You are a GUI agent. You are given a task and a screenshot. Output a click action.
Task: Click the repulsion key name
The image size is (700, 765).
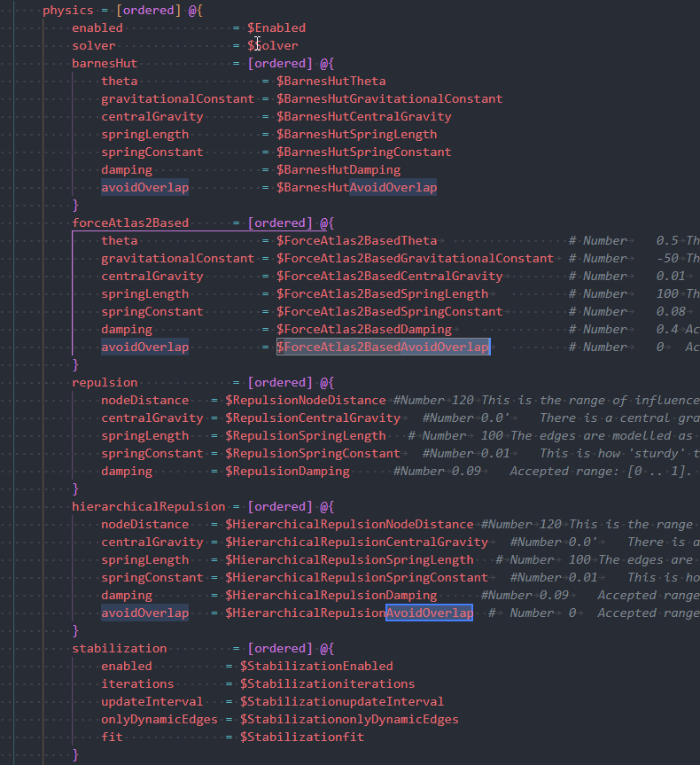tap(105, 383)
